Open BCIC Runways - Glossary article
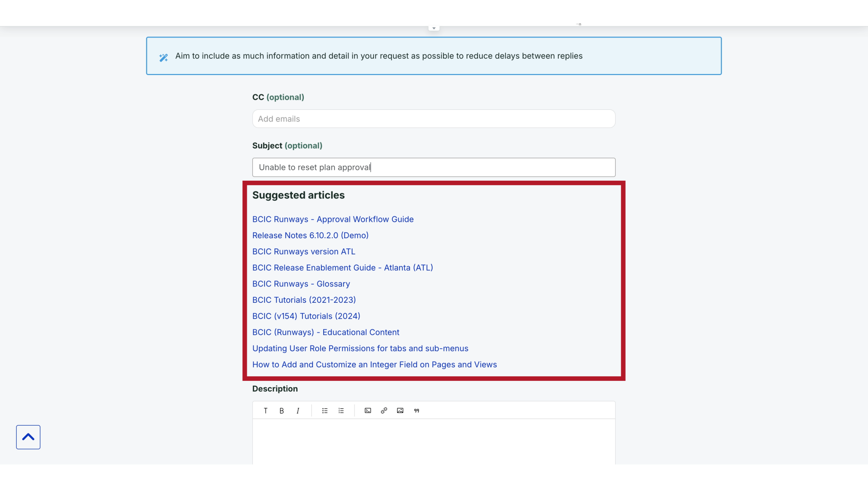The width and height of the screenshot is (868, 488). (301, 284)
